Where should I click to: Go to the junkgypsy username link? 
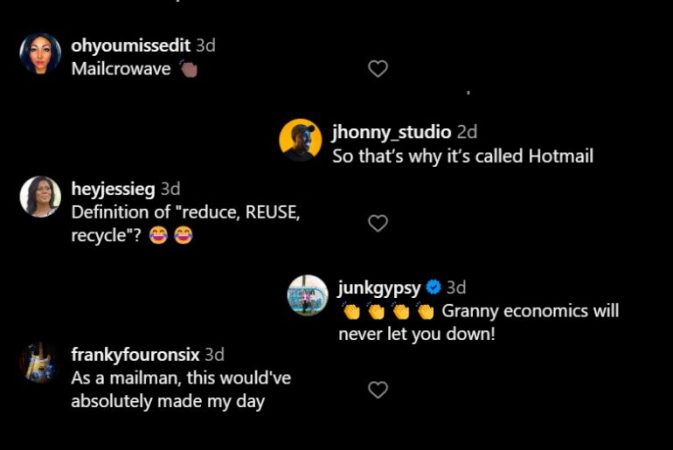click(381, 287)
